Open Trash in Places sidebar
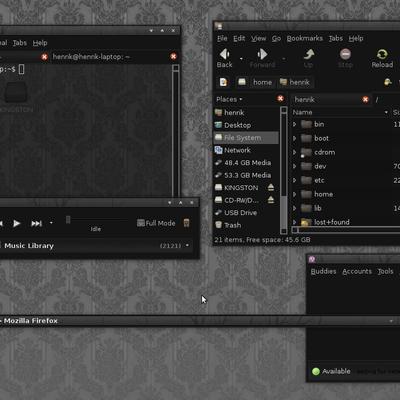Viewport: 400px width, 400px height. click(246, 225)
